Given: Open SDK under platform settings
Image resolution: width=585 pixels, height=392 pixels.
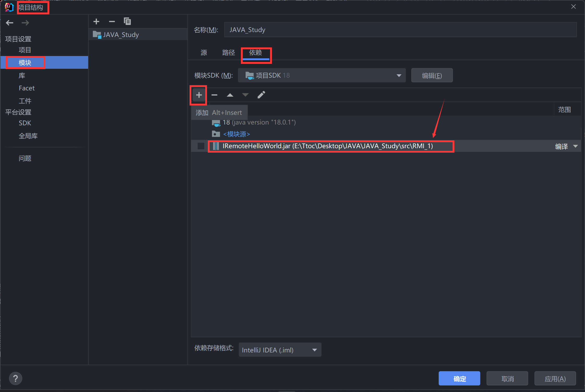Looking at the screenshot, I should pos(25,123).
